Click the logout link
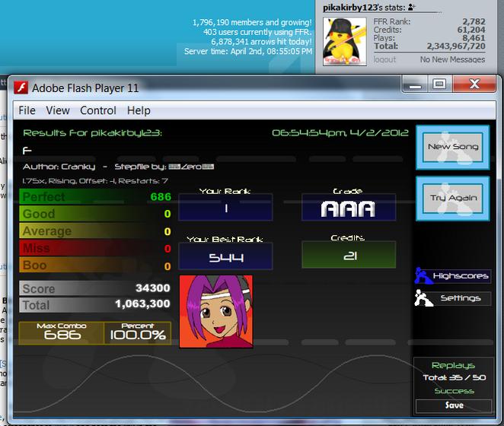This screenshot has height=426, width=504. (x=384, y=59)
